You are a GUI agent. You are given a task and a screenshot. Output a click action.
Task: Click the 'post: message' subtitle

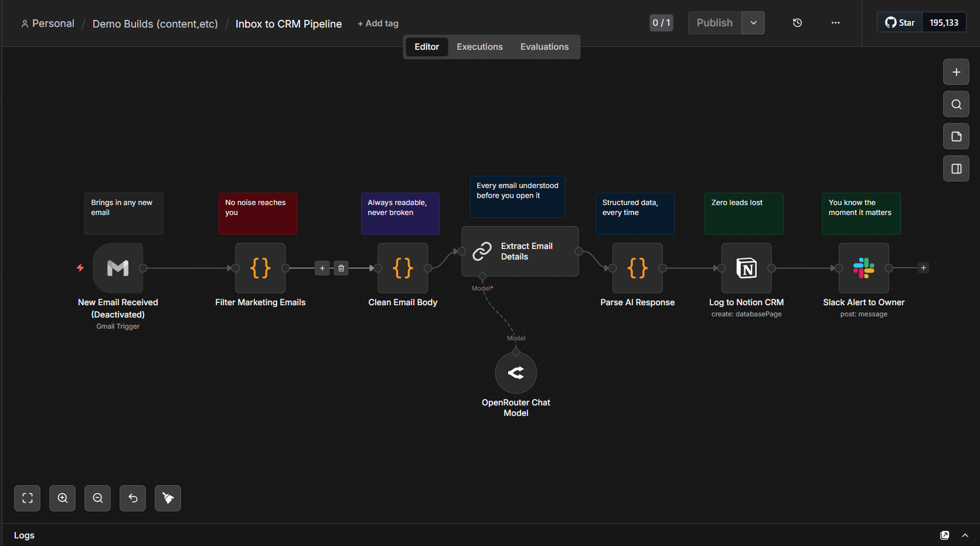(x=864, y=314)
